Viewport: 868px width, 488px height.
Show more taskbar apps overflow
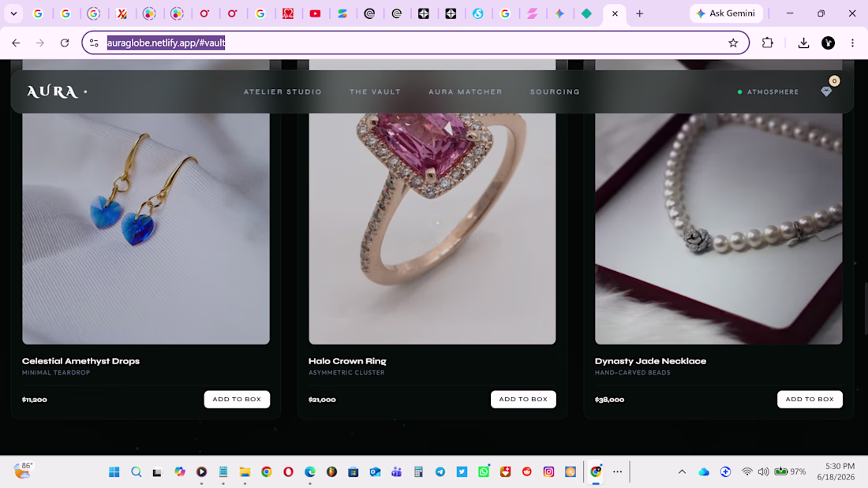click(617, 471)
